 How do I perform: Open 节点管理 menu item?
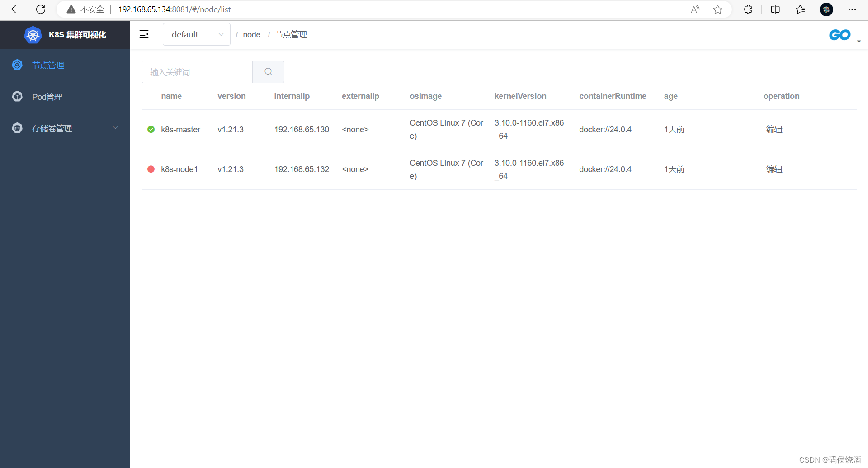click(65, 65)
